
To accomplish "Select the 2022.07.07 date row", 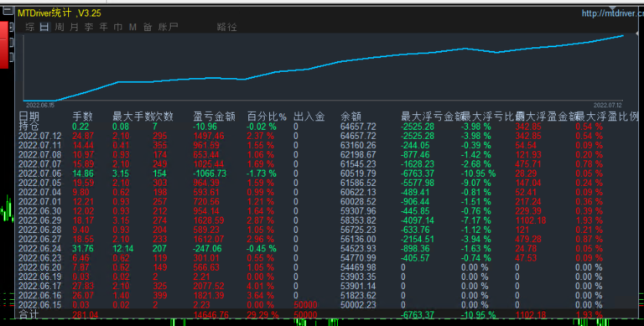I will [40, 164].
